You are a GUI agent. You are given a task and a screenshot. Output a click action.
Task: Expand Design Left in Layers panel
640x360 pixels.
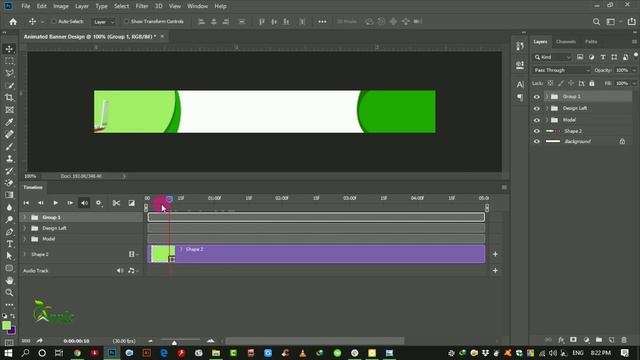(x=547, y=109)
